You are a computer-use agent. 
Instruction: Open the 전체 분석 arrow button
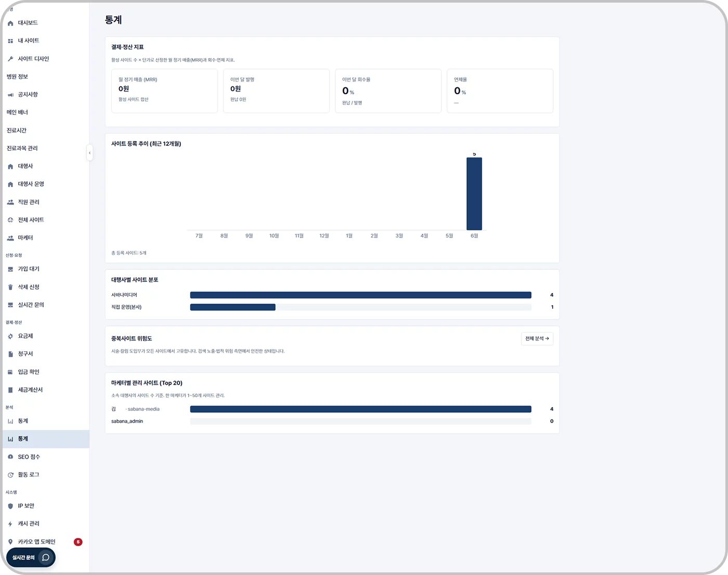tap(537, 338)
